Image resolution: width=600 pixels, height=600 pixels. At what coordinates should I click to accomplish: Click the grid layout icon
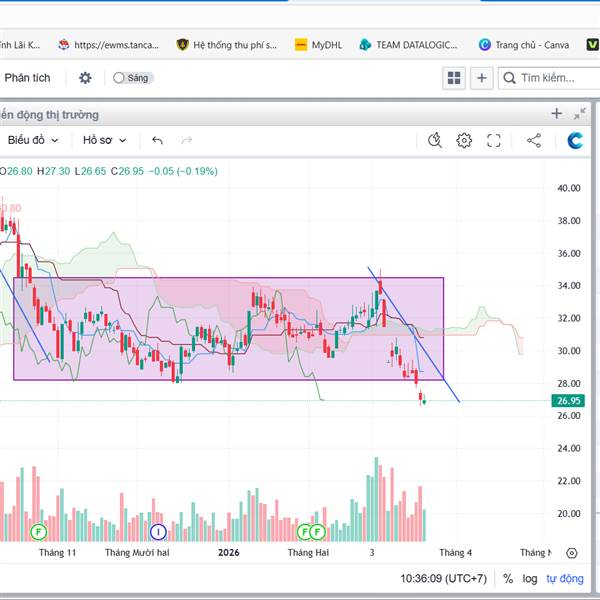point(454,77)
